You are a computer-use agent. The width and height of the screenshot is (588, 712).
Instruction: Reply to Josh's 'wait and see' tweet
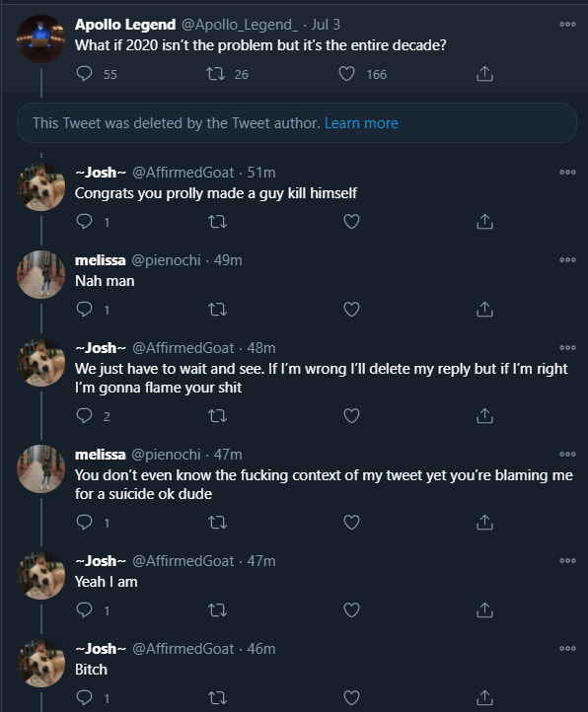[85, 415]
